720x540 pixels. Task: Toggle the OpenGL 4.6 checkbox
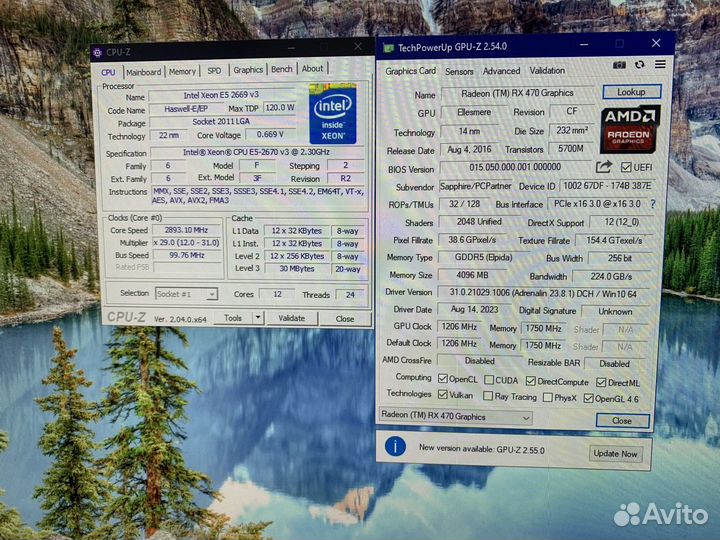pyautogui.click(x=588, y=398)
